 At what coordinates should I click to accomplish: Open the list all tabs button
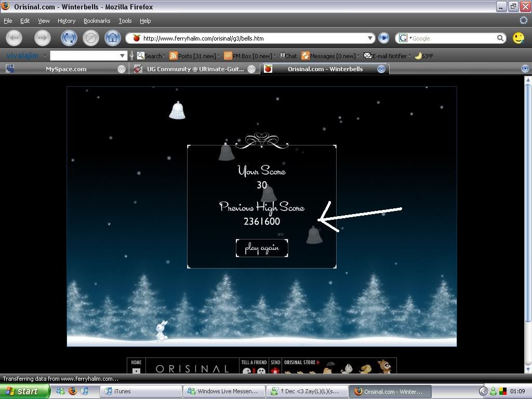point(525,69)
